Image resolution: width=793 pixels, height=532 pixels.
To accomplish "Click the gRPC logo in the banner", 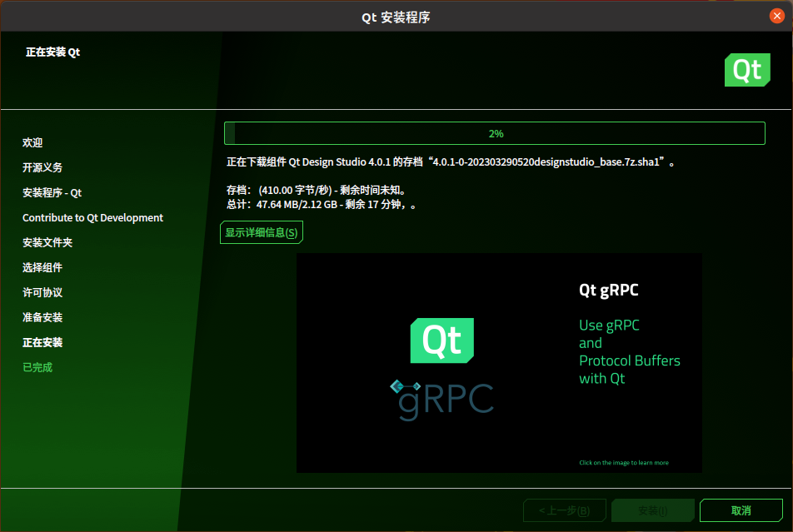I will [442, 400].
